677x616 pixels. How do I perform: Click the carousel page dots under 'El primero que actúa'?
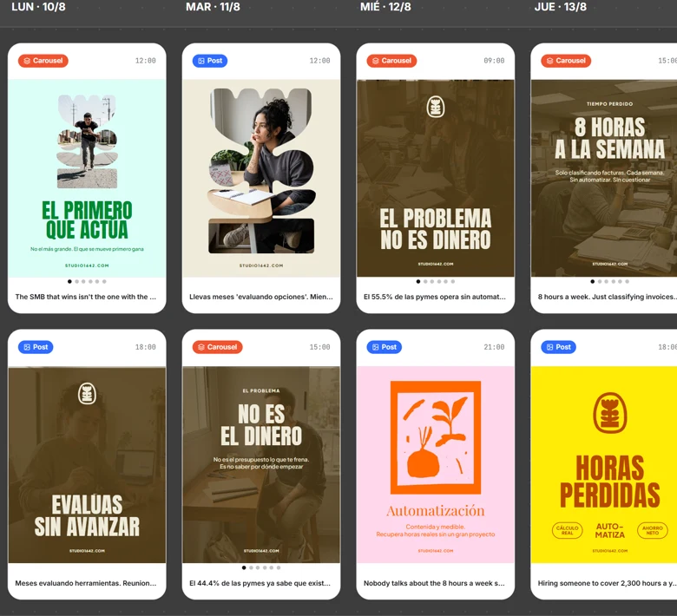pos(87,281)
